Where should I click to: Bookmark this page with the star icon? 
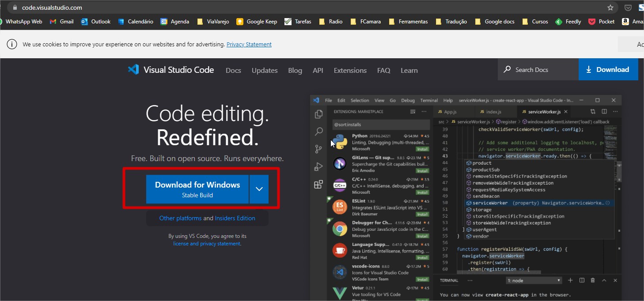point(610,8)
